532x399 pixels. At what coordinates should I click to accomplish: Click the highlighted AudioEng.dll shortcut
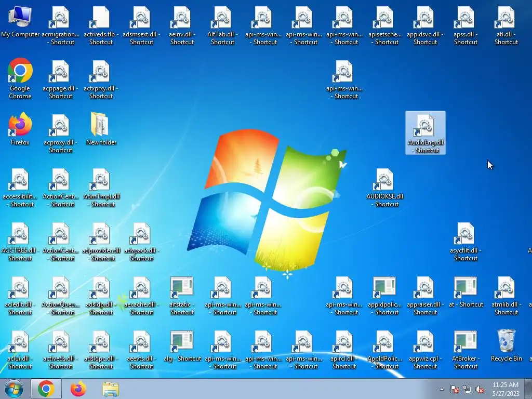(x=425, y=133)
